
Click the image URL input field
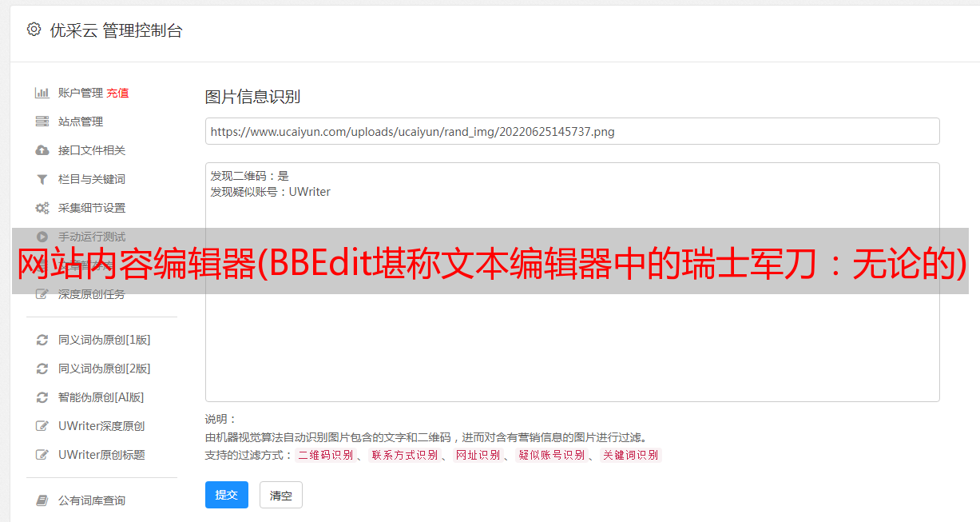tap(572, 131)
